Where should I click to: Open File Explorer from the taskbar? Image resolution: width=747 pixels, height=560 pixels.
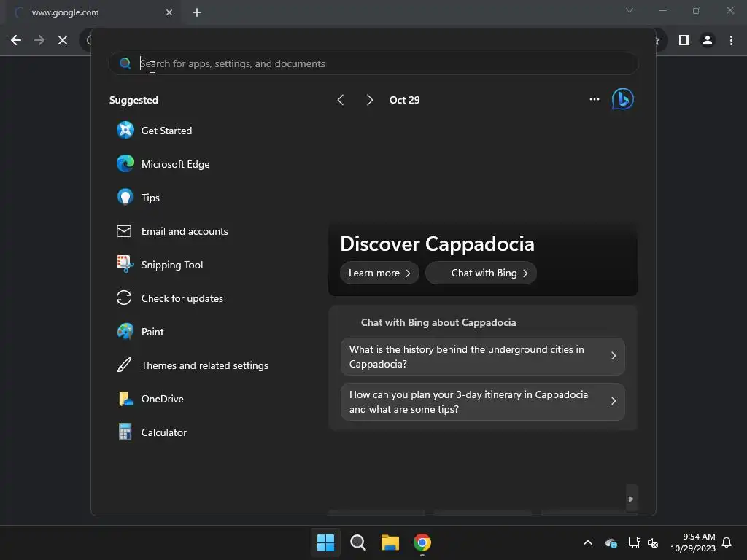(x=390, y=542)
